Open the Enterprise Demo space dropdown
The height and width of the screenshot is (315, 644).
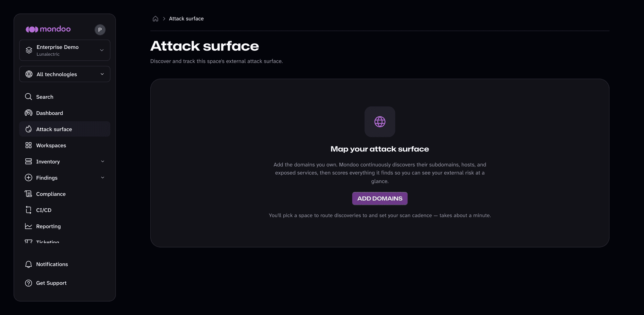(x=65, y=50)
